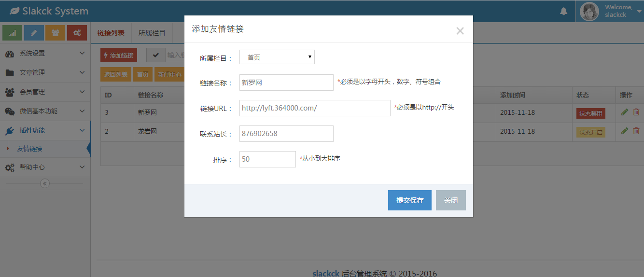Switch to the 所属栏目 tab
Screen dimensions: 644x277
click(x=152, y=33)
